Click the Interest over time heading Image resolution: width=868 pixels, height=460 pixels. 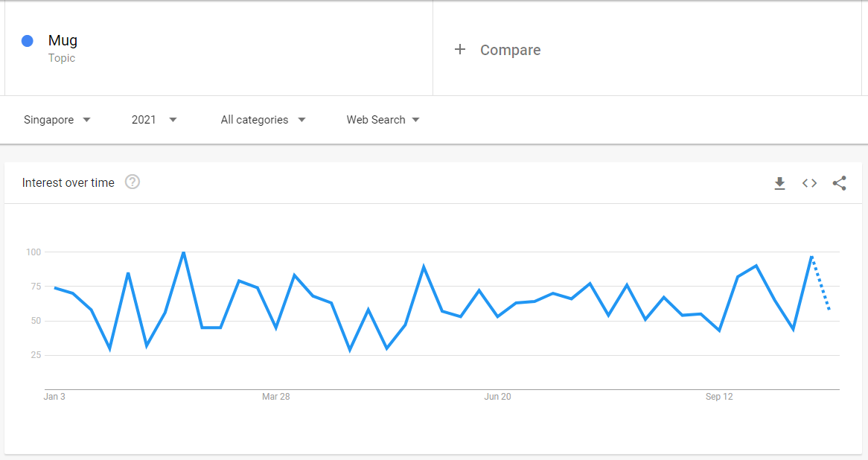(x=68, y=182)
